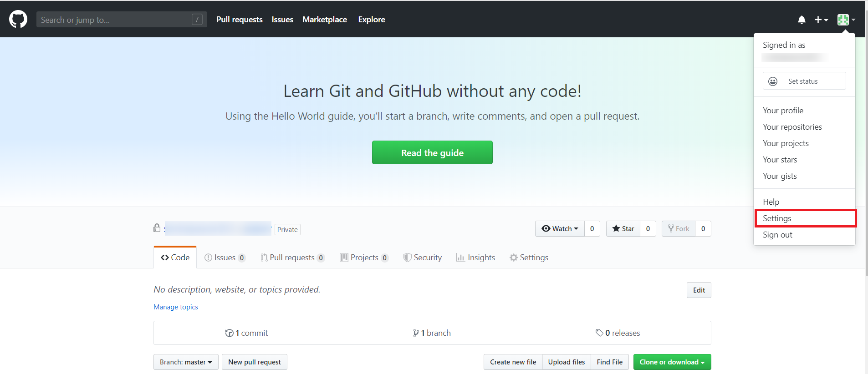Image resolution: width=868 pixels, height=374 pixels.
Task: Click the stargazers count next to Star
Action: 648,229
